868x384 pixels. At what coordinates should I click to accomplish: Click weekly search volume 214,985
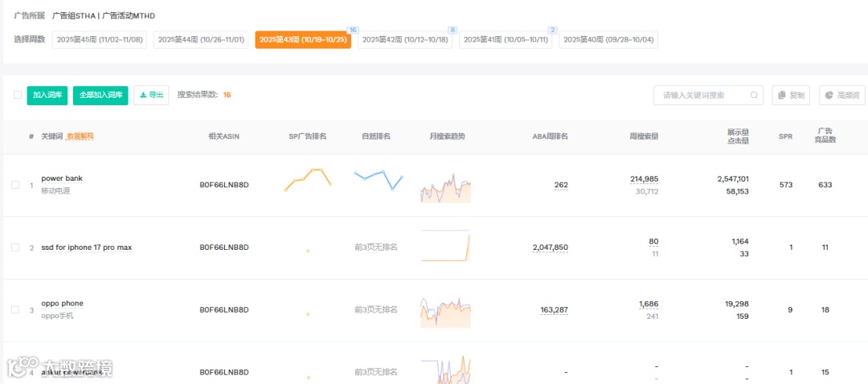pos(645,178)
